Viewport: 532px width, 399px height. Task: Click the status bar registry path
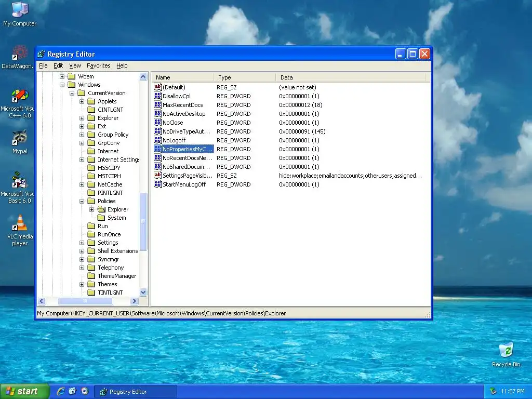click(x=162, y=313)
